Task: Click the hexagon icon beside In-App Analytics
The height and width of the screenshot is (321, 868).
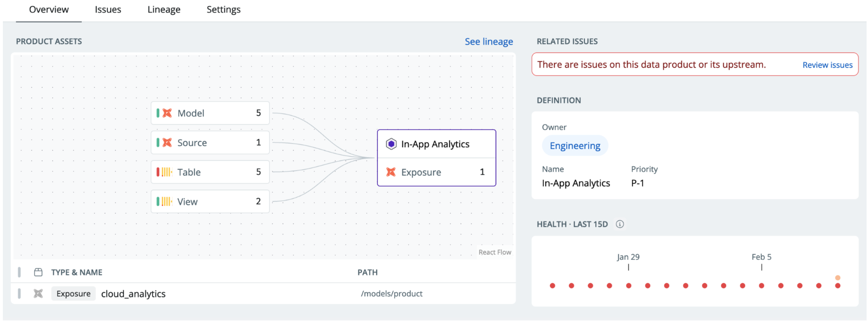Action: tap(391, 144)
